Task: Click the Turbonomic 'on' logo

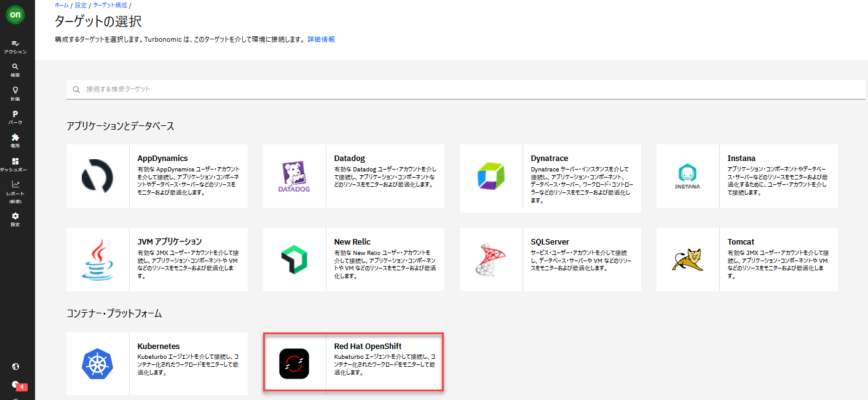Action: pos(15,14)
